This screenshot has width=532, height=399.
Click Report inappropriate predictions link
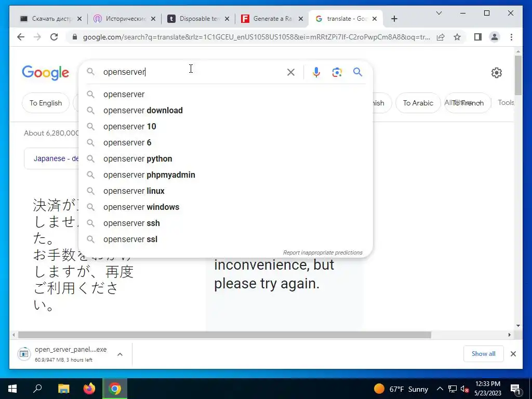pos(323,252)
